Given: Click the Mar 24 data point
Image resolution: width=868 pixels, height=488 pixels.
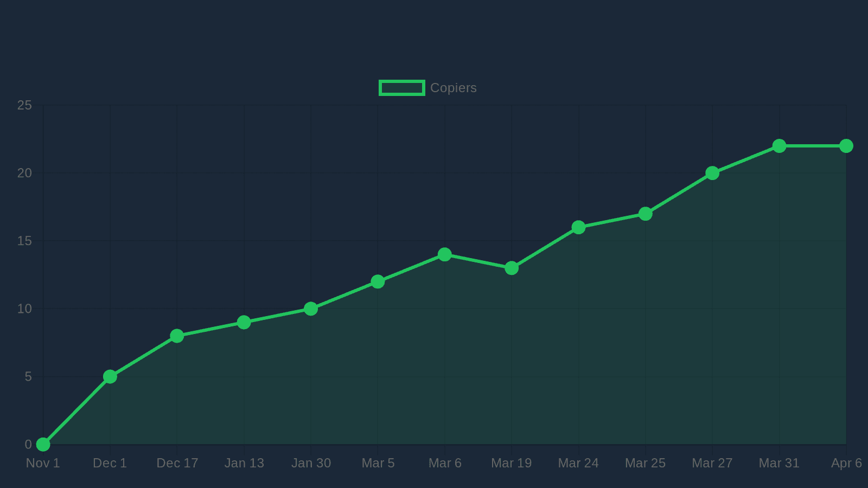Looking at the screenshot, I should pos(578,227).
